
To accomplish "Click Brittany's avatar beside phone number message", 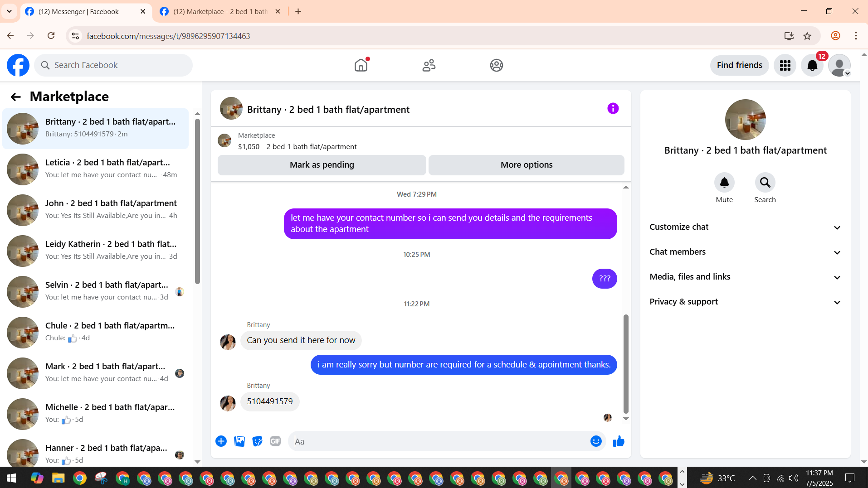I will point(228,403).
